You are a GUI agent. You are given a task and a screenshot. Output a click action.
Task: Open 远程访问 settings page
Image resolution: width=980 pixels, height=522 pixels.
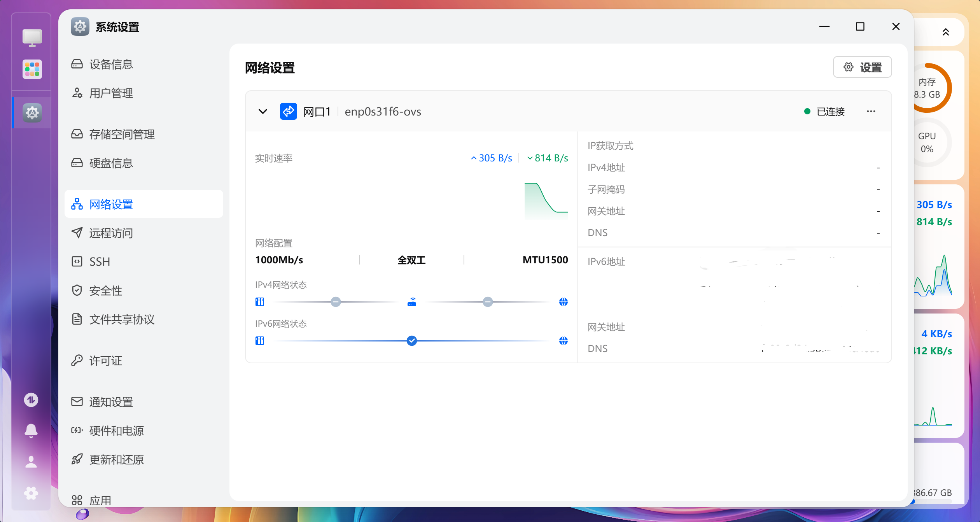(111, 233)
